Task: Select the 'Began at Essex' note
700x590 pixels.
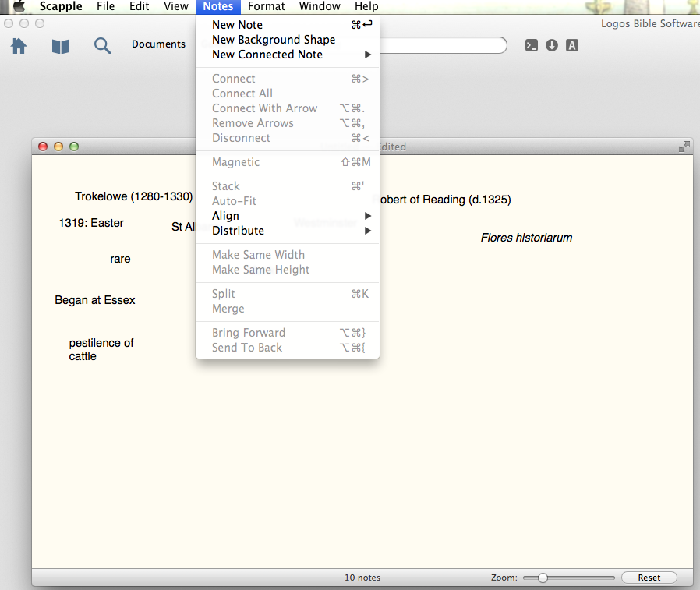Action: click(x=95, y=299)
